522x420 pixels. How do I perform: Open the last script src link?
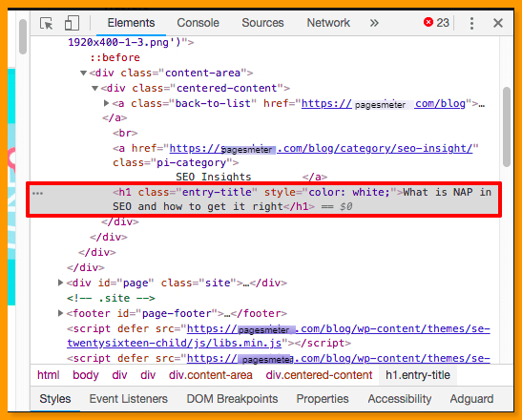point(338,358)
